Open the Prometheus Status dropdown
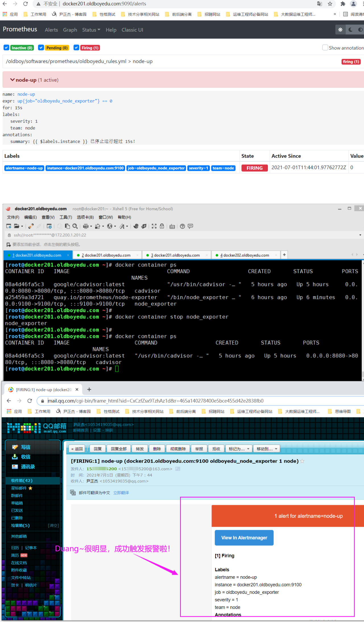Image resolution: width=364 pixels, height=622 pixels. pos(91,30)
